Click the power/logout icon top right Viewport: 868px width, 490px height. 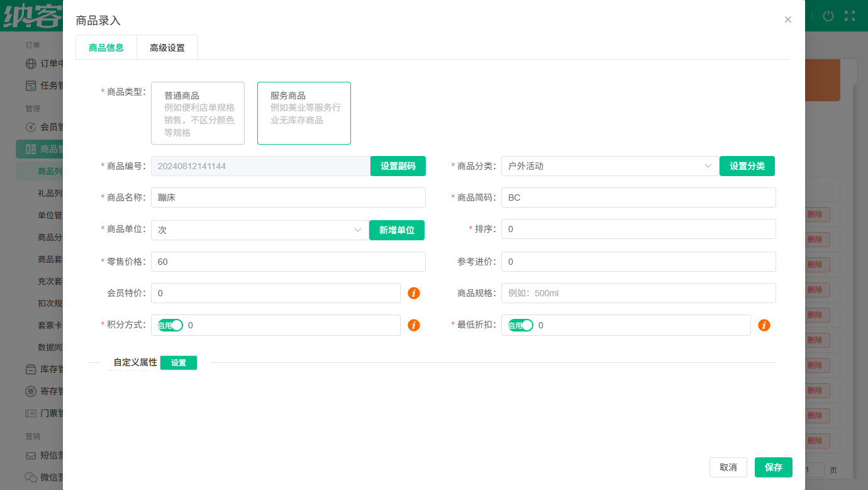point(828,16)
